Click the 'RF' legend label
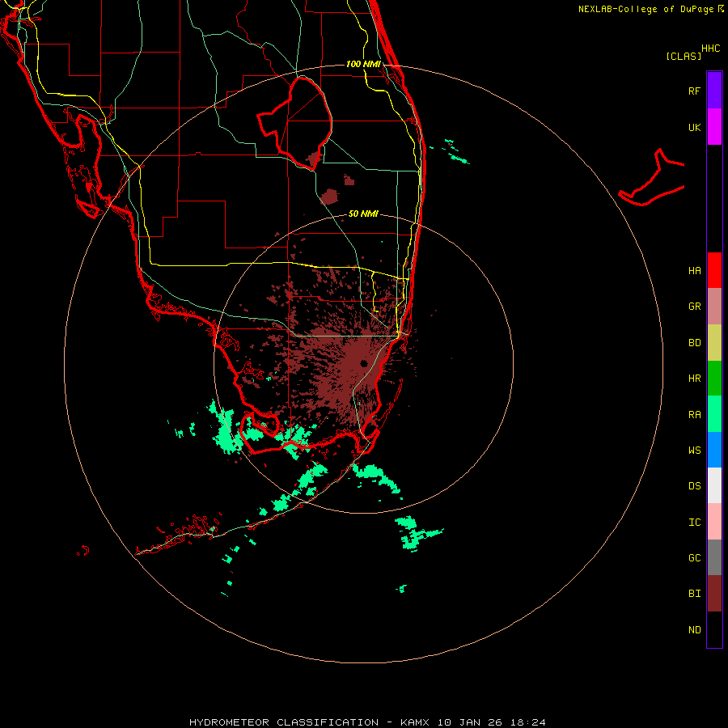Screen dimensions: 728x728 coord(694,91)
